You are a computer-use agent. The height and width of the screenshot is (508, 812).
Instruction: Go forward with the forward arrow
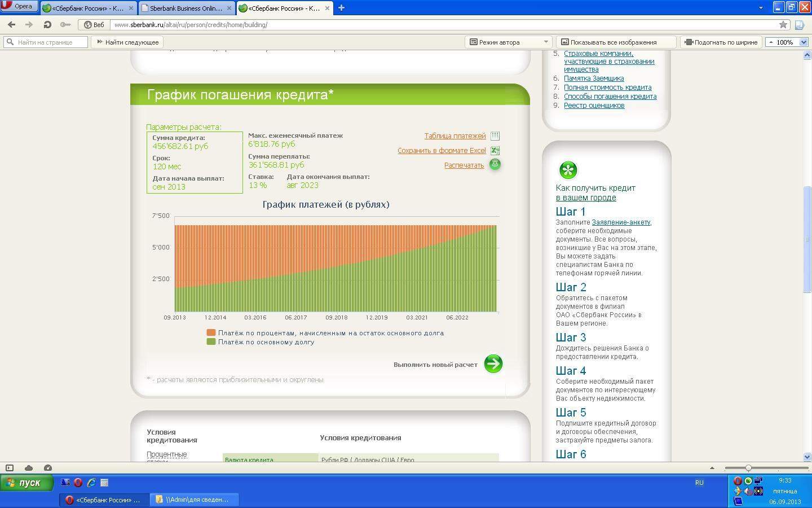click(x=29, y=25)
